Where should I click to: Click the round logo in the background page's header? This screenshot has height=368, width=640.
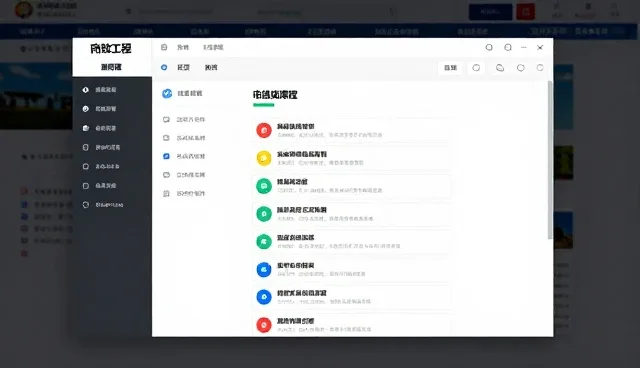pos(24,10)
